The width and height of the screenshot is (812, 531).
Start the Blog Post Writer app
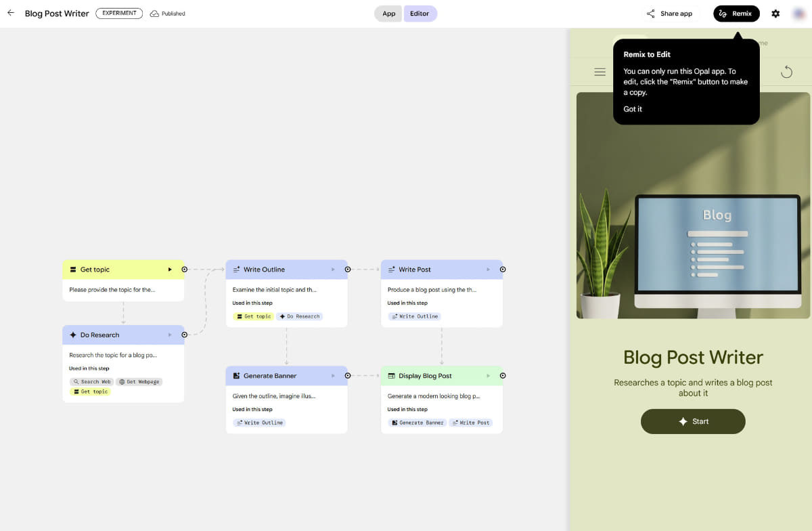pyautogui.click(x=693, y=421)
